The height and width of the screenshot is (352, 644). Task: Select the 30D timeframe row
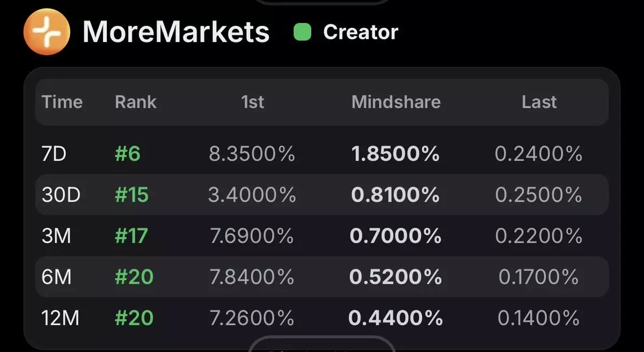pos(61,195)
